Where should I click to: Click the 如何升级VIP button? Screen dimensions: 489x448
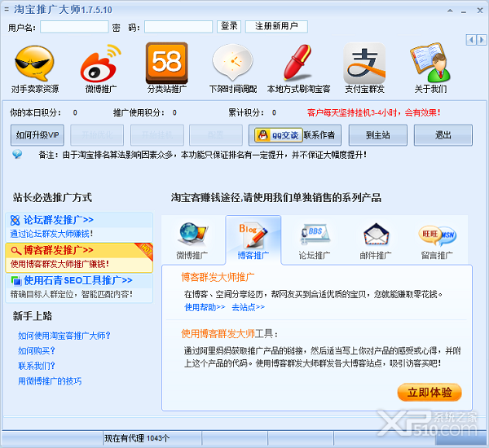(37, 135)
